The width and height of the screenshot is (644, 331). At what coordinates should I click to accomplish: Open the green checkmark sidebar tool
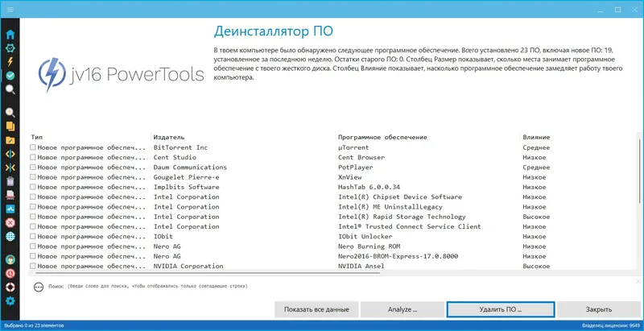(x=10, y=75)
